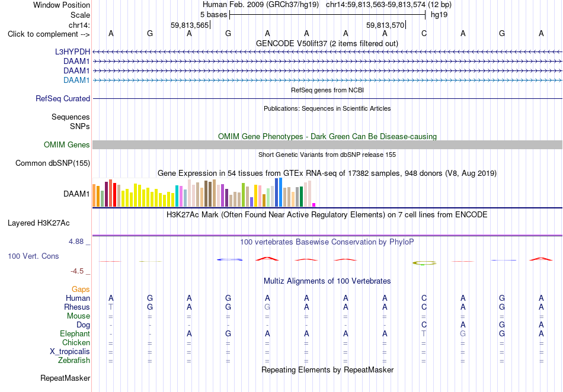Click the Human alignment row label

(x=78, y=298)
